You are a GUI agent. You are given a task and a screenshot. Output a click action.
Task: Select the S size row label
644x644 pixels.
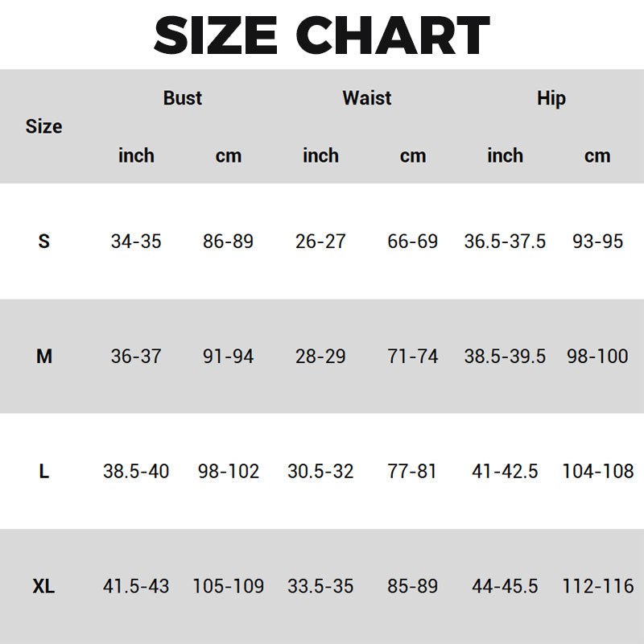43,241
